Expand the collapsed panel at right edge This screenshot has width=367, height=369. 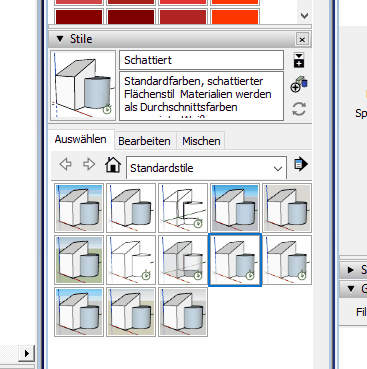click(x=351, y=269)
